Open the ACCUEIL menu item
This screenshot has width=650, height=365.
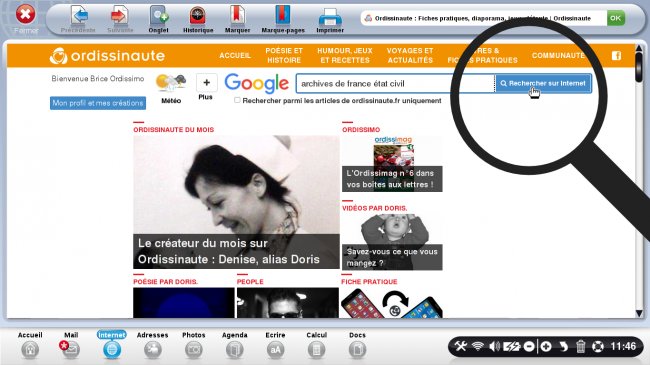click(235, 55)
